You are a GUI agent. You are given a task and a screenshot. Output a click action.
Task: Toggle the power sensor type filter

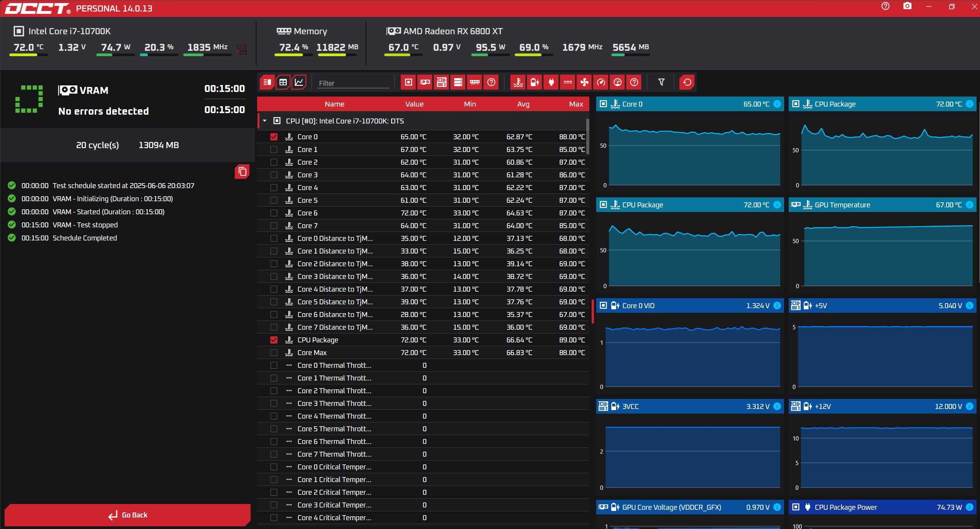551,82
